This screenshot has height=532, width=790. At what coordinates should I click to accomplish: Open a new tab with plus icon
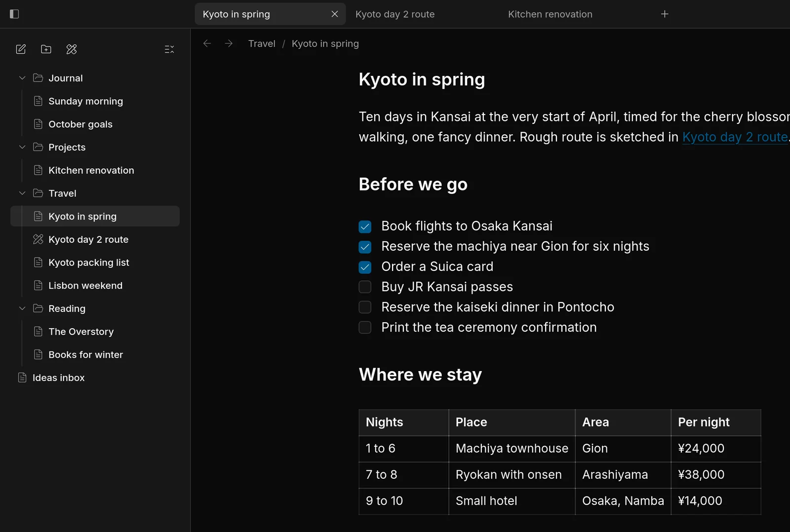click(x=665, y=14)
